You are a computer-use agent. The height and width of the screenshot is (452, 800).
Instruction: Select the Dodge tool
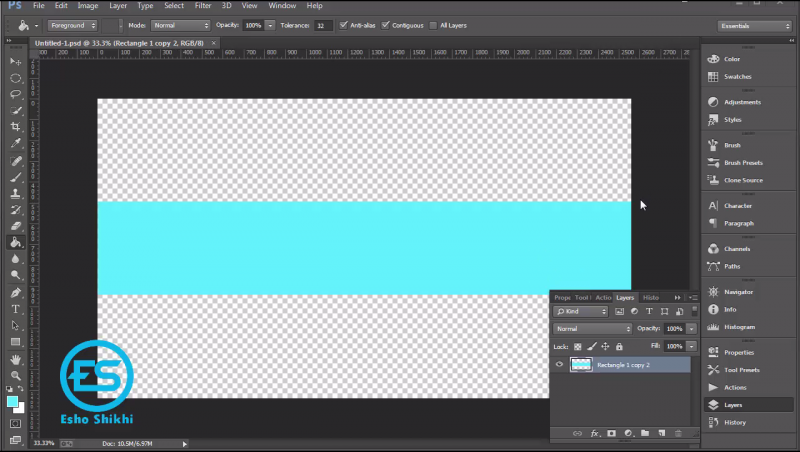pyautogui.click(x=15, y=275)
